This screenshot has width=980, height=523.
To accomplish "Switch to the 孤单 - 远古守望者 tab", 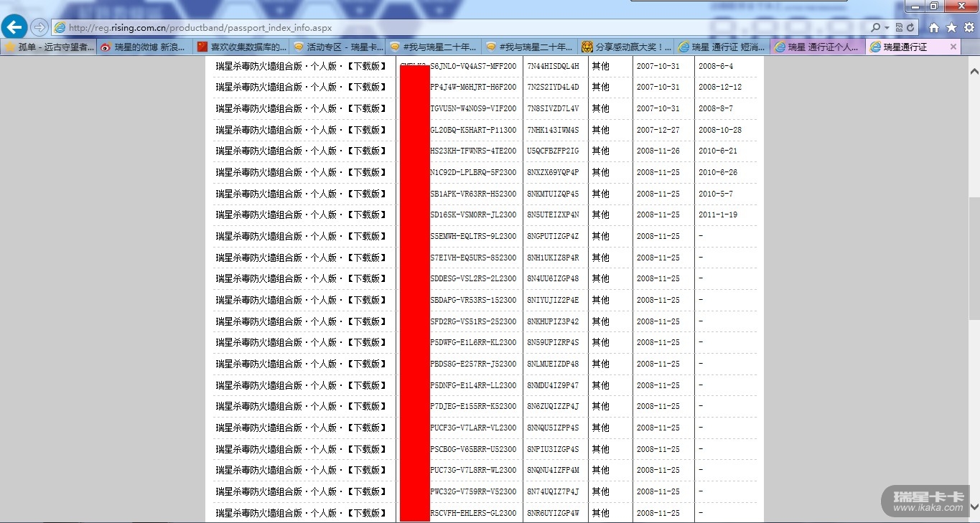I will tap(49, 47).
